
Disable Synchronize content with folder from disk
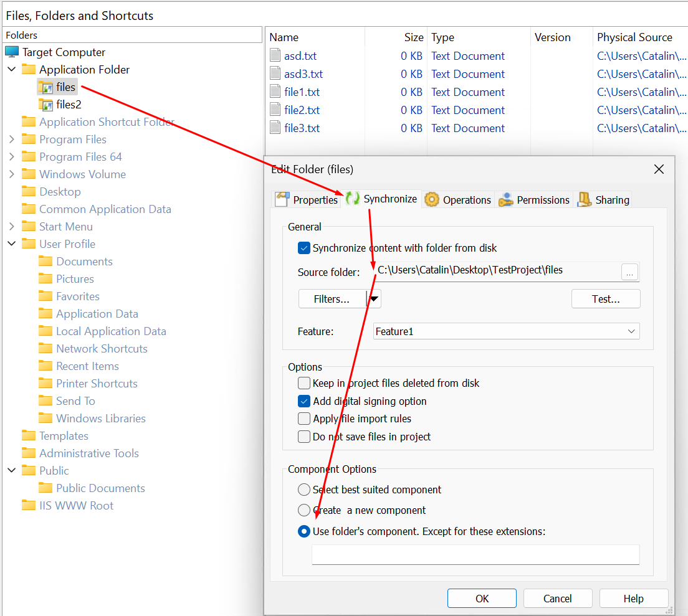[304, 248]
